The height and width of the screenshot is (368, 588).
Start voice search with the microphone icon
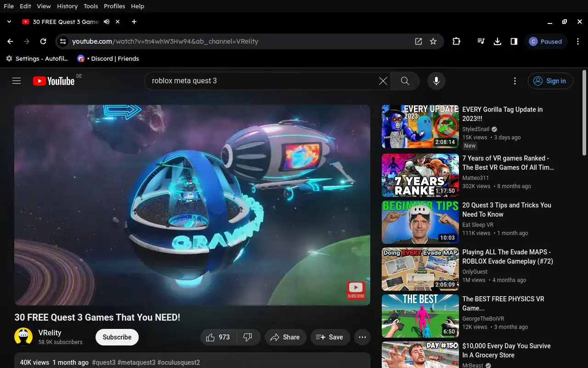coord(436,81)
